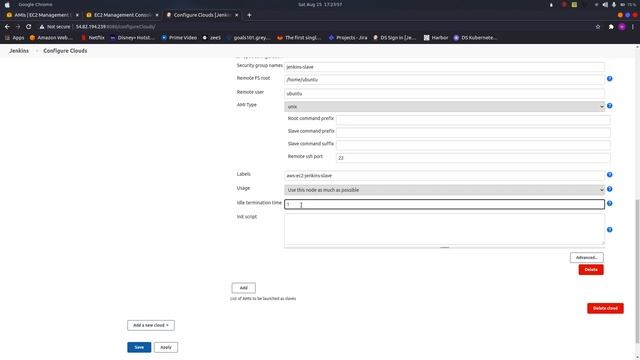Open DS Kubernetes bookmark
The image size is (640, 360).
pyautogui.click(x=476, y=38)
